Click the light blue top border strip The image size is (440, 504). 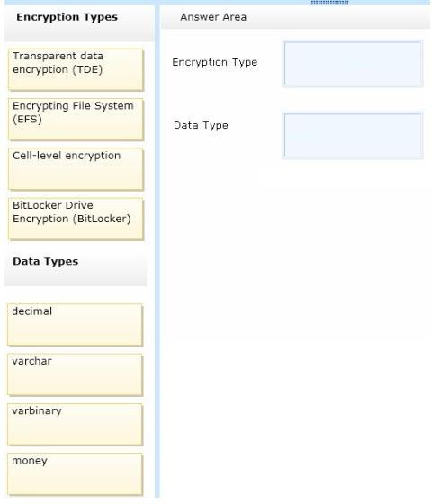click(x=217, y=2)
